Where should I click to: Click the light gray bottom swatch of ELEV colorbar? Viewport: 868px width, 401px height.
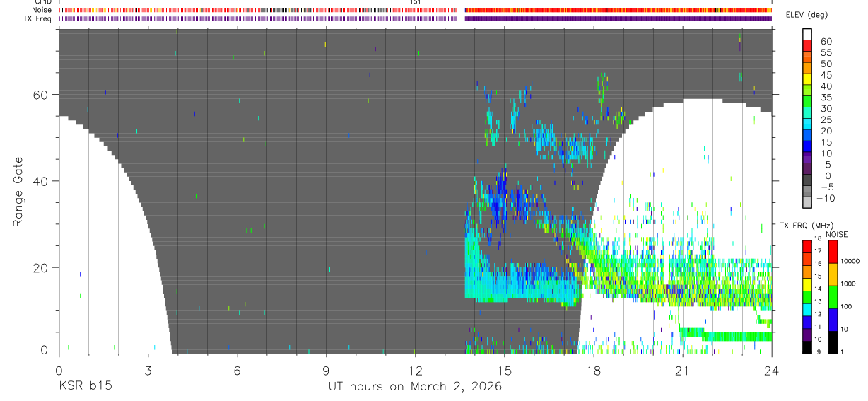[809, 202]
